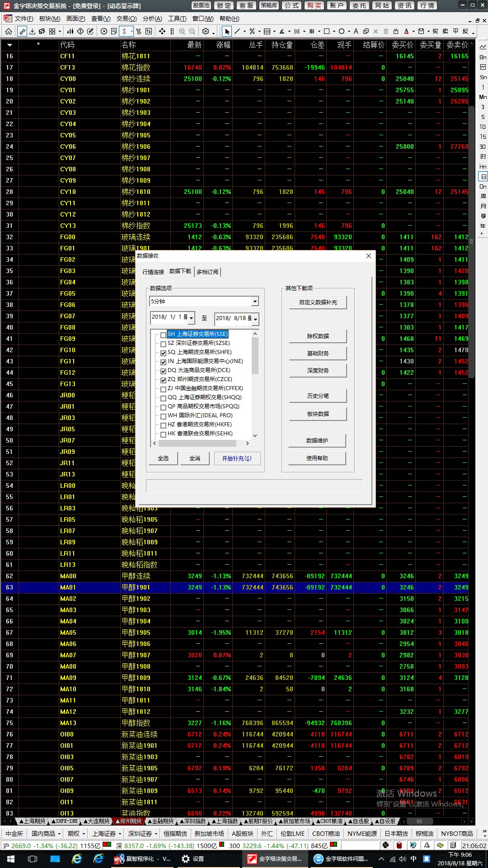Open Windows Start button on taskbar
The width and height of the screenshot is (488, 868).
[10, 859]
